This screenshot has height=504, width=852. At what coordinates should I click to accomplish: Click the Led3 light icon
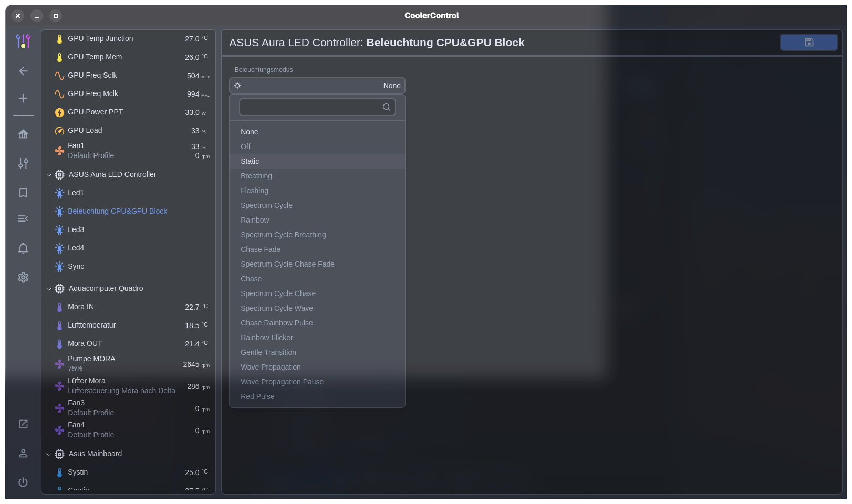point(59,230)
